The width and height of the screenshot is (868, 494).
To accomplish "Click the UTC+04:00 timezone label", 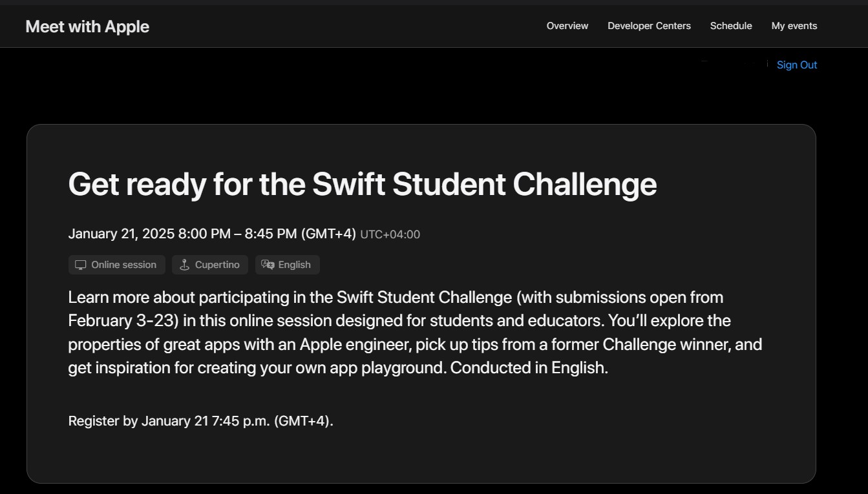I will 390,234.
